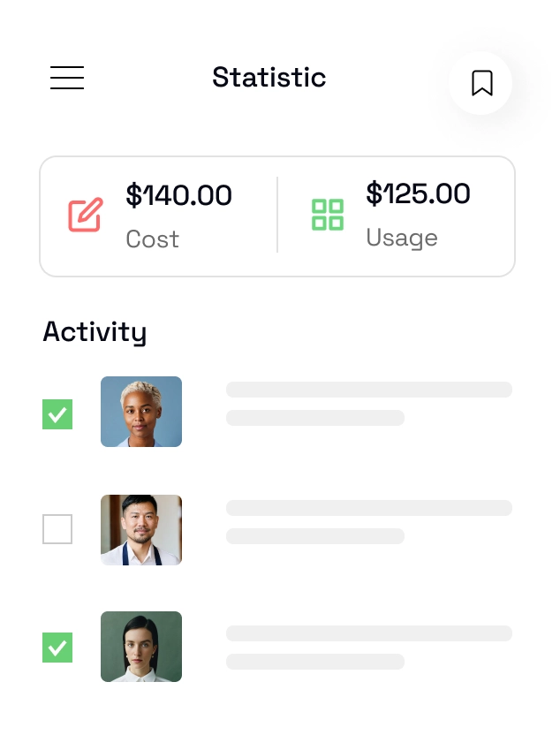The height and width of the screenshot is (735, 560).
Task: Click the $140.00 Cost value
Action: pyautogui.click(x=179, y=195)
